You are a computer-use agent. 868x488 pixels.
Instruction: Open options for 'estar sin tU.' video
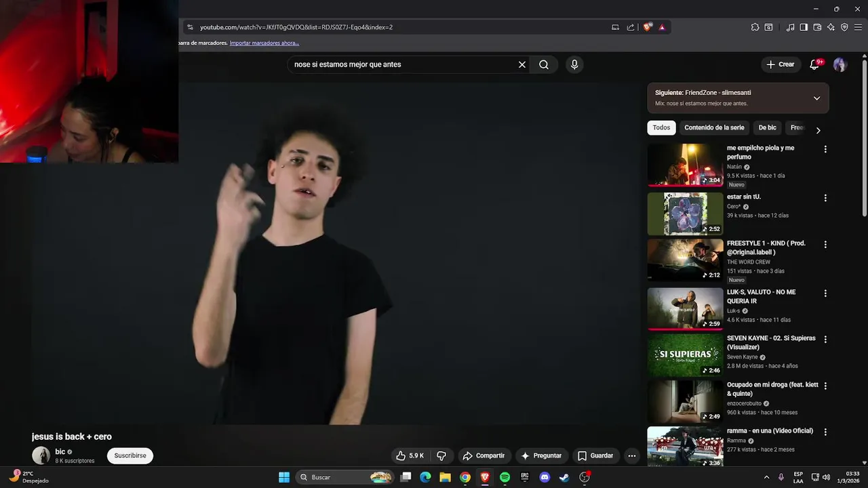[825, 198]
